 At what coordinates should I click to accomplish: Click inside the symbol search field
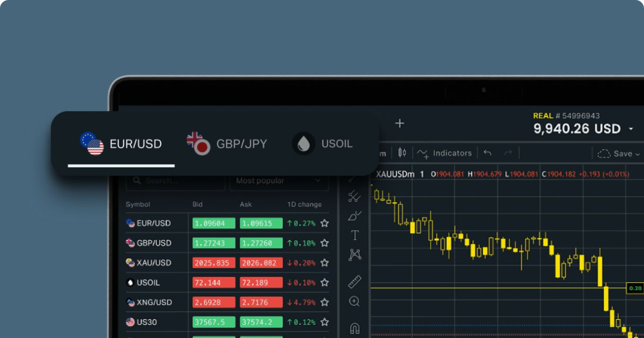[175, 181]
